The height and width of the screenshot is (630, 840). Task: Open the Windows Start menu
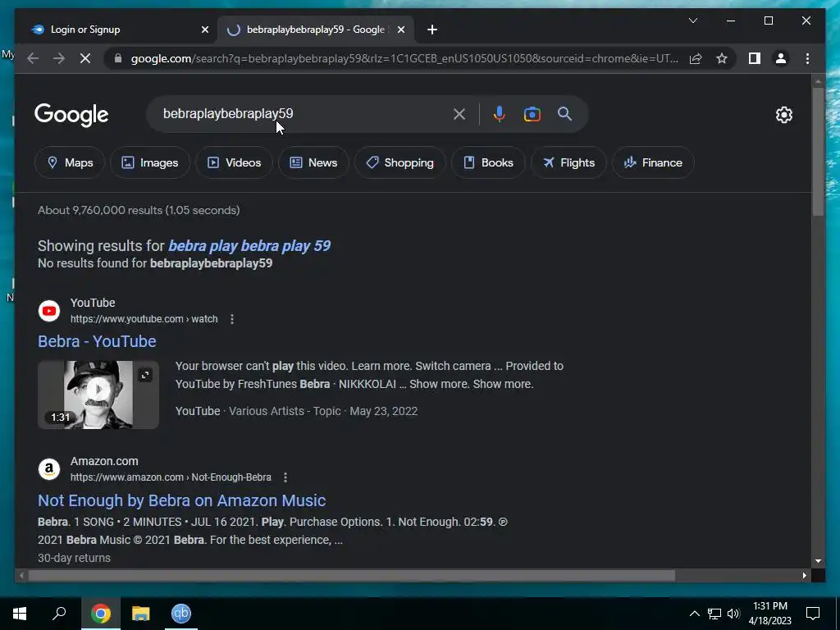point(20,614)
